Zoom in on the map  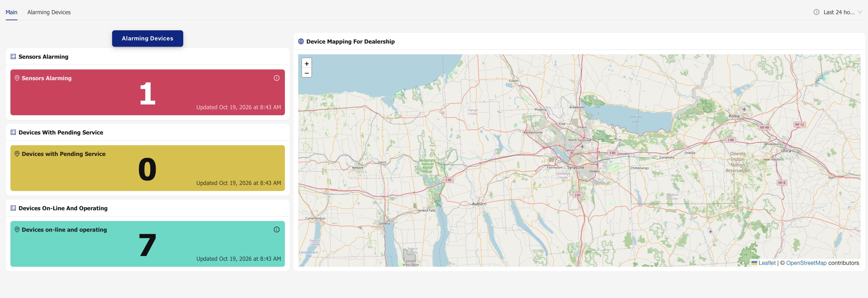[x=307, y=63]
